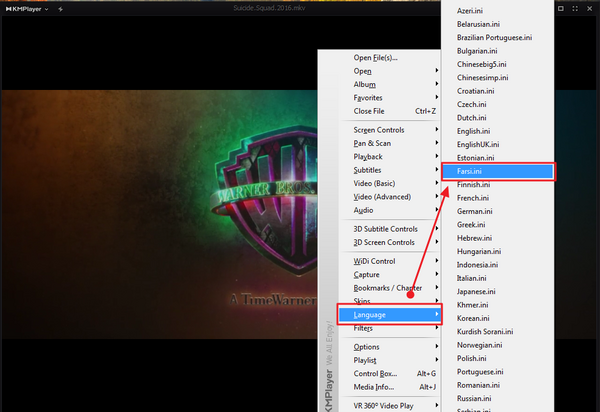Open the Capture submenu
This screenshot has width=600, height=412.
[x=390, y=275]
